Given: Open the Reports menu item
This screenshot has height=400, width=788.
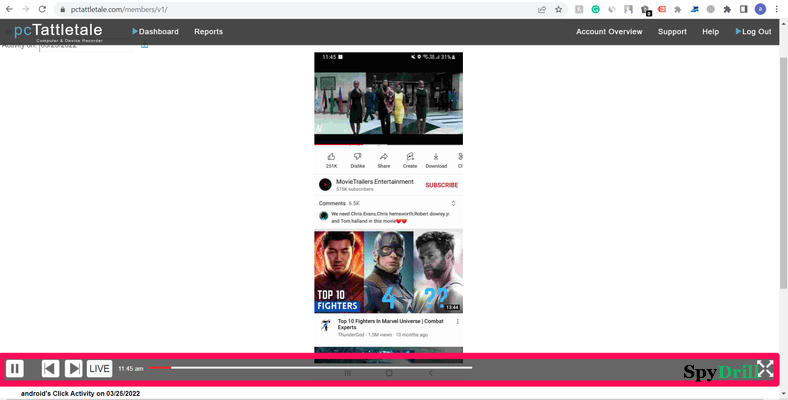Looking at the screenshot, I should point(208,32).
